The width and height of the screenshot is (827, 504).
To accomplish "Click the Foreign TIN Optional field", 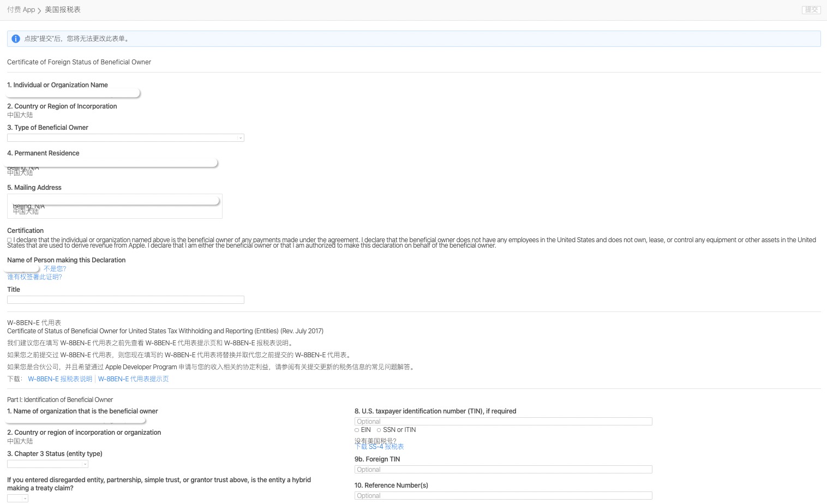I will pos(502,469).
